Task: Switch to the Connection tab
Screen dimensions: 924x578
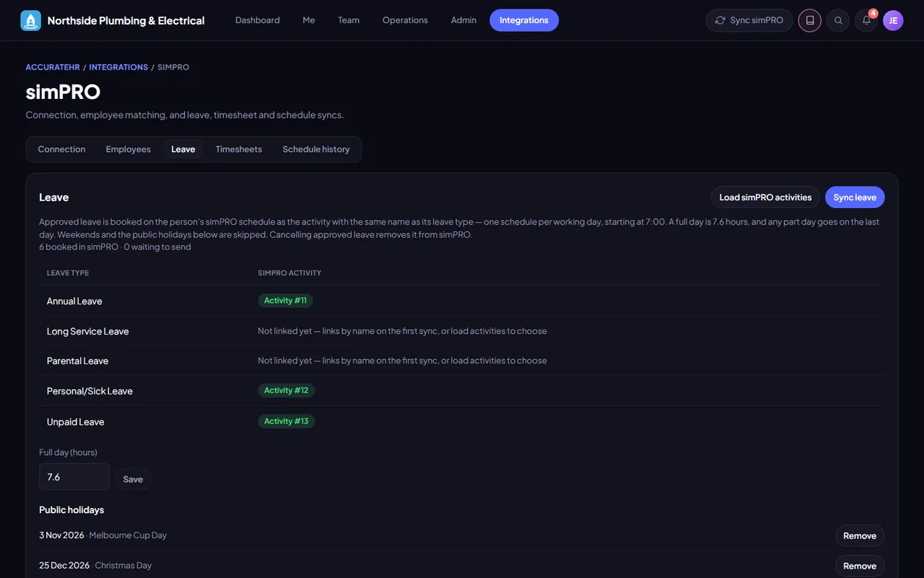Action: [62, 150]
